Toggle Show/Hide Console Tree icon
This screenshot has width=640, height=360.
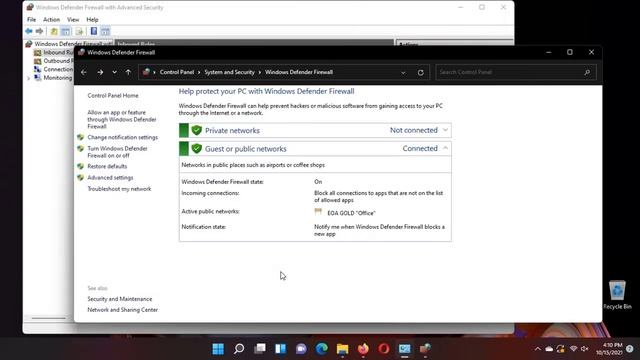[65, 31]
